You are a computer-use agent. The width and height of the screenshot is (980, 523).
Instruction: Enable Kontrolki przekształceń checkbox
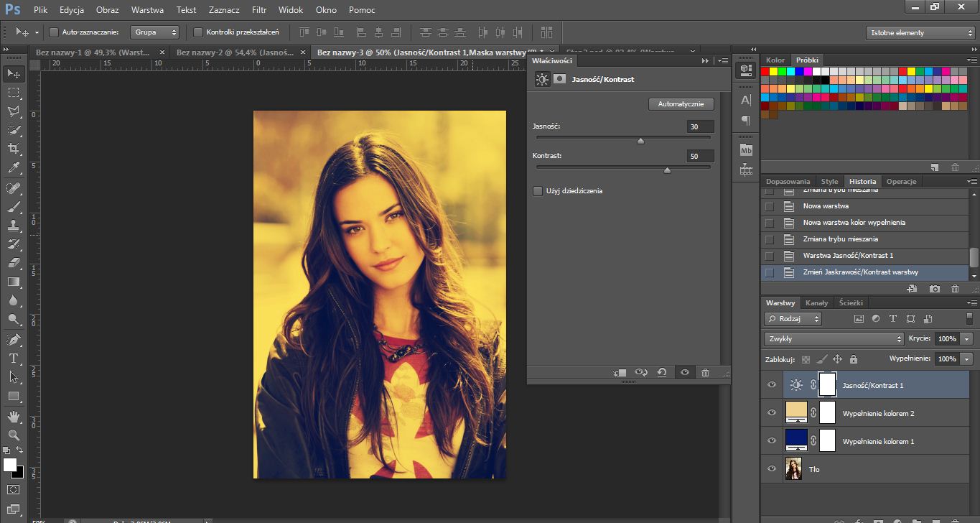point(198,32)
